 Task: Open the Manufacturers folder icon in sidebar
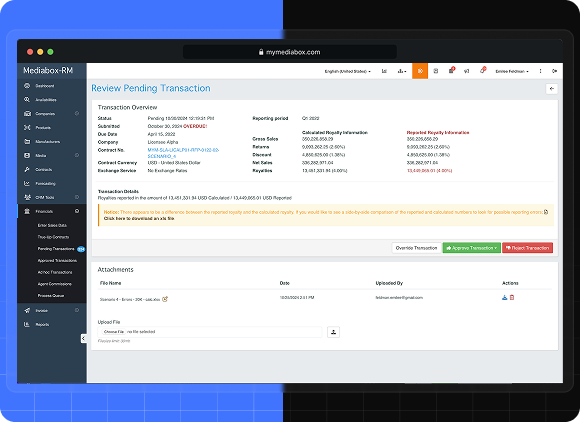(27, 142)
